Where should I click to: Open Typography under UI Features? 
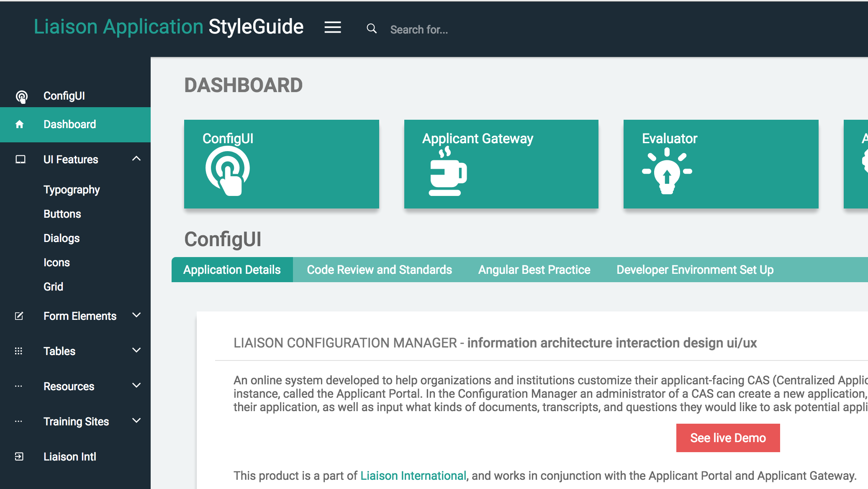72,190
